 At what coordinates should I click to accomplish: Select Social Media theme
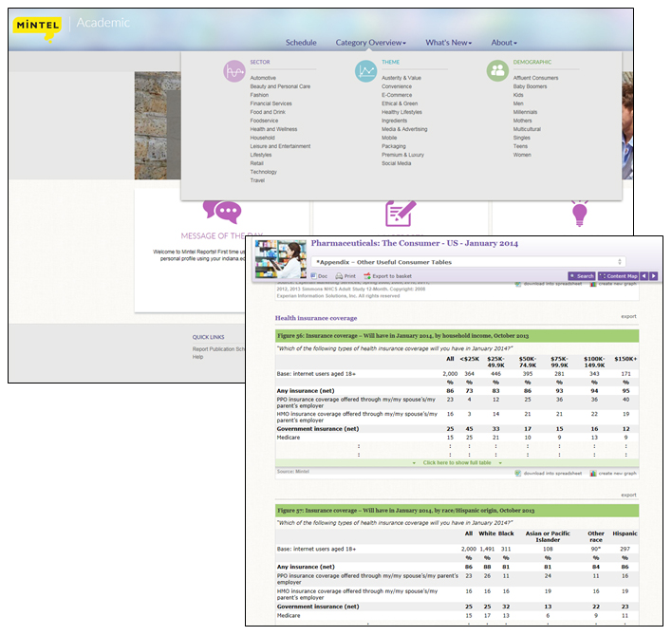tap(397, 163)
